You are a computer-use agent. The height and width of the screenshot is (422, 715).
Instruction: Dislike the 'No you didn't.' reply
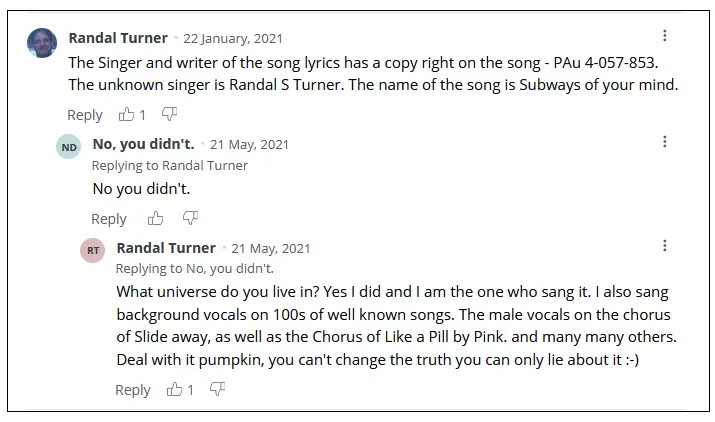(x=190, y=218)
